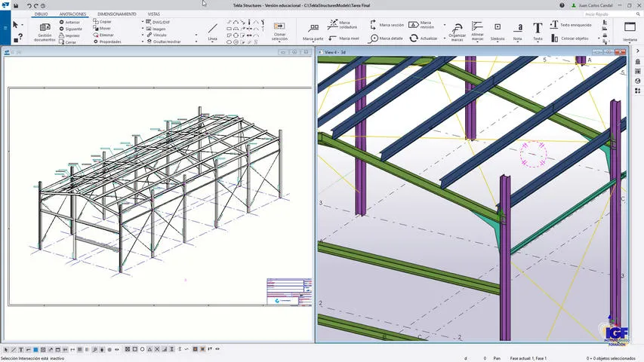Image resolution: width=644 pixels, height=362 pixels.
Task: Open Juan Carlos Candal user account
Action: click(592, 5)
